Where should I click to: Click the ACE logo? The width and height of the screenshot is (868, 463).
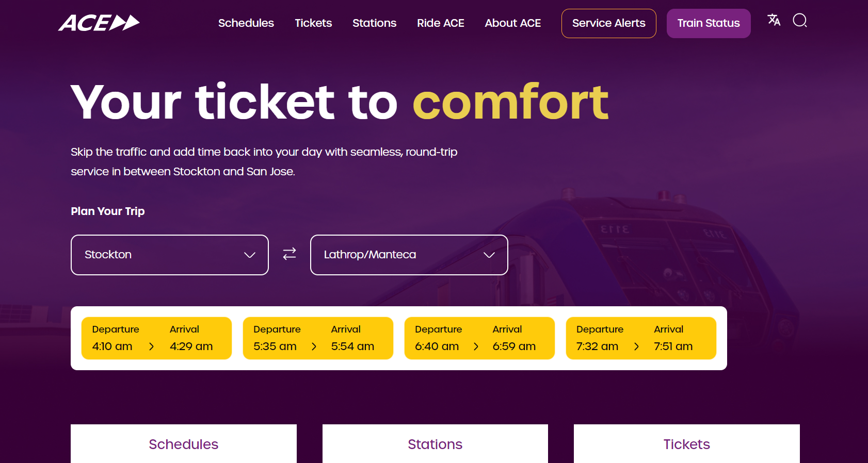point(99,23)
